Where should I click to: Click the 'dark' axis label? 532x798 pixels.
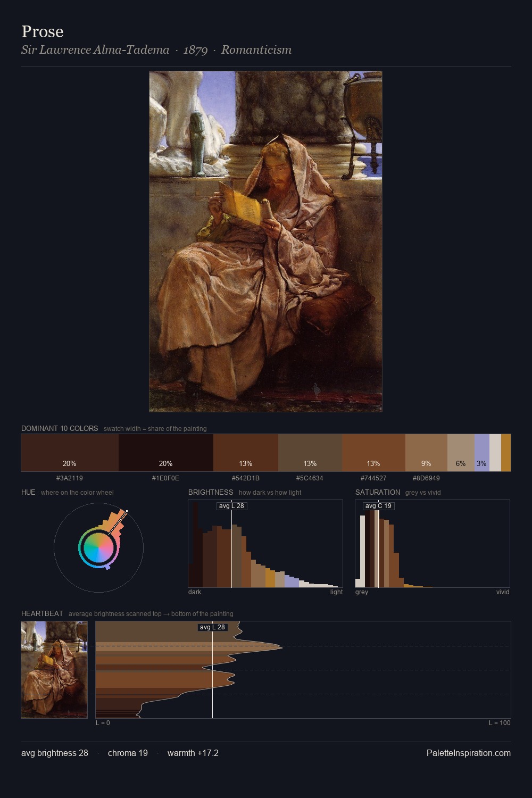click(x=195, y=592)
